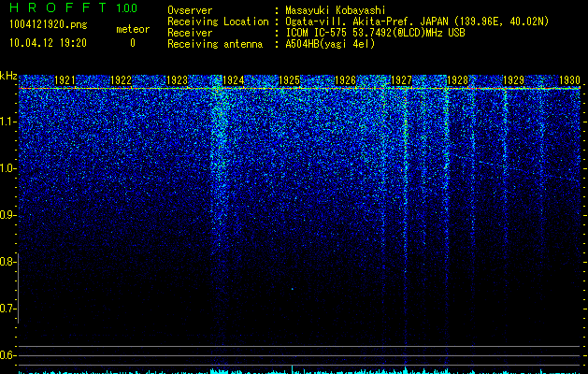The image size is (588, 374).
Task: Click the meteor label
Action: tap(133, 29)
